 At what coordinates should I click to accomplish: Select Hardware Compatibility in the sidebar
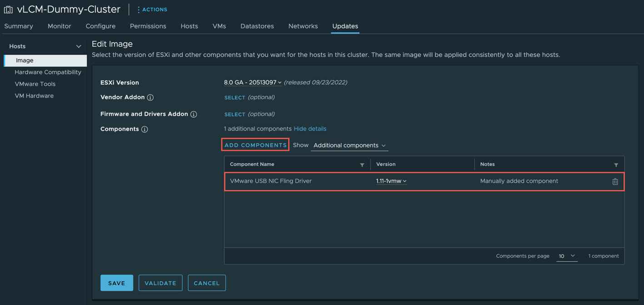click(x=48, y=72)
